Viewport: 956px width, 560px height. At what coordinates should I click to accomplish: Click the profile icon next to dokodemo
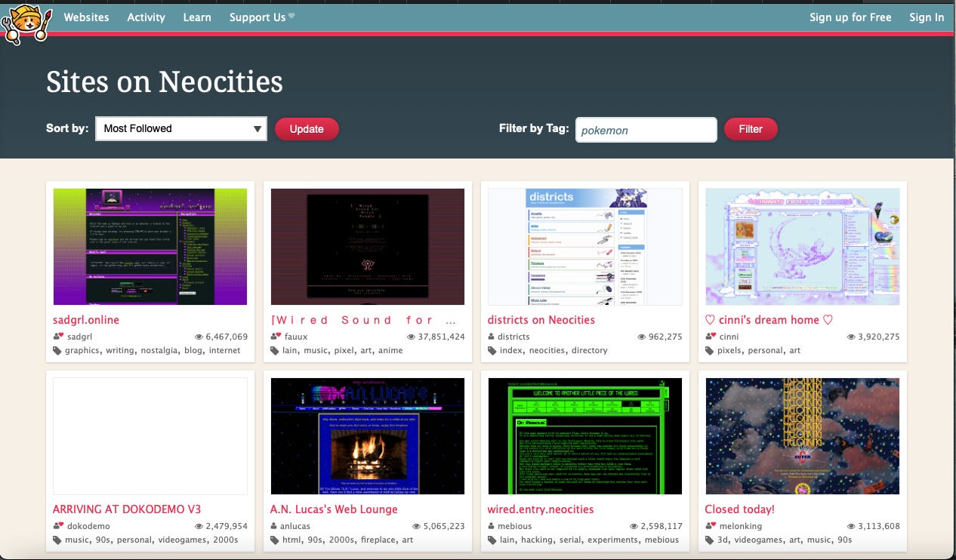click(58, 526)
